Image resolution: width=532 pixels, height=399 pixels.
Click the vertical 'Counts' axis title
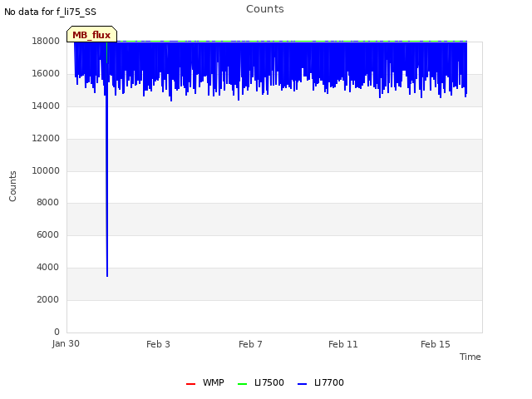[12, 186]
